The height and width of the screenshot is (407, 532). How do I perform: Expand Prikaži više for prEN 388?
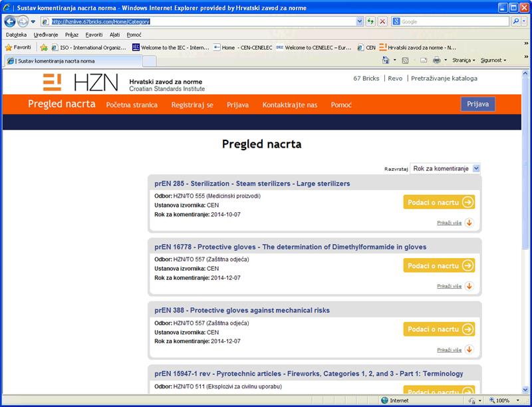455,350
